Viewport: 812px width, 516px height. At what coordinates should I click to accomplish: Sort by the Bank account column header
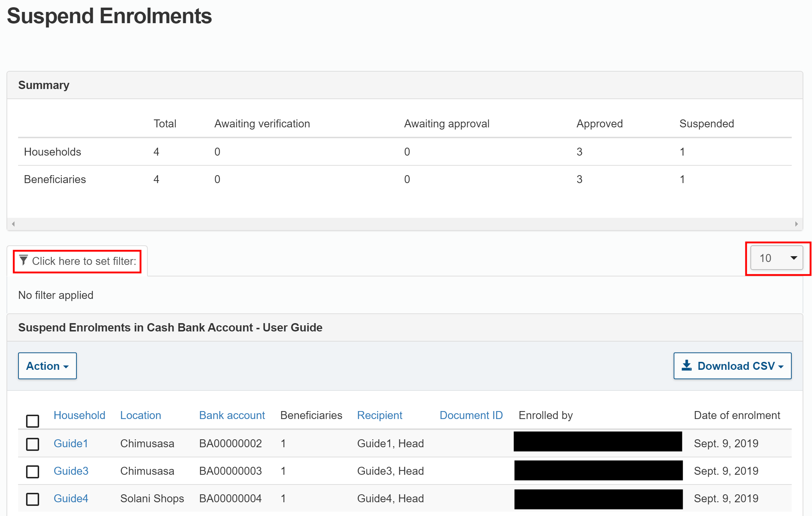click(232, 415)
